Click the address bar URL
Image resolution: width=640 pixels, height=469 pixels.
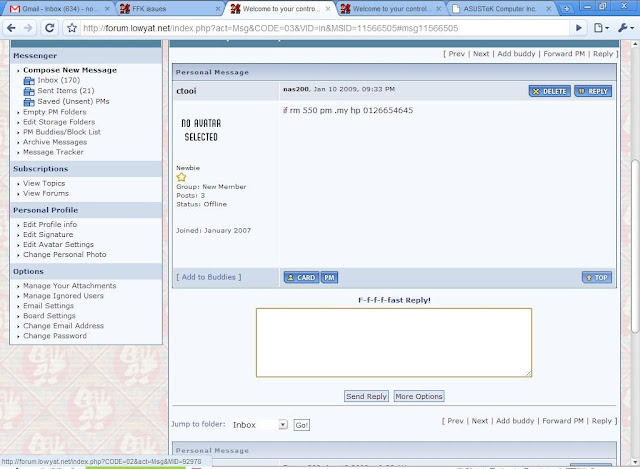click(x=271, y=28)
